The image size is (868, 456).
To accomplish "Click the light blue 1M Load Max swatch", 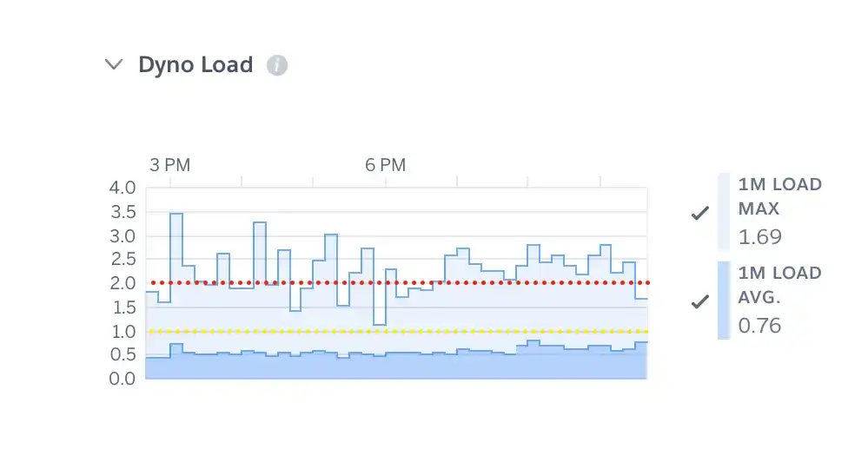I will pyautogui.click(x=724, y=212).
